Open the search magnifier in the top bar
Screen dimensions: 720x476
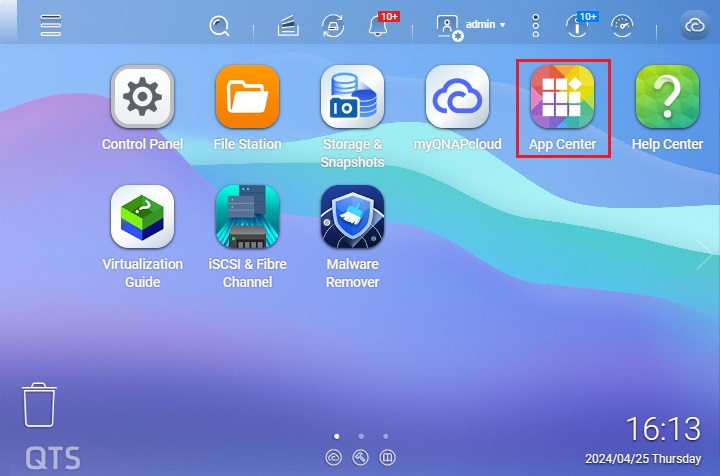219,26
